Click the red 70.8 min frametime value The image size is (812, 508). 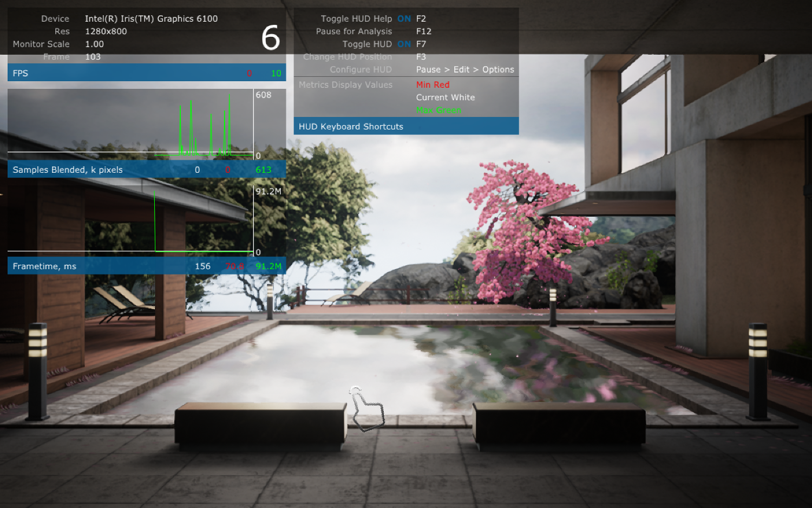pyautogui.click(x=234, y=266)
